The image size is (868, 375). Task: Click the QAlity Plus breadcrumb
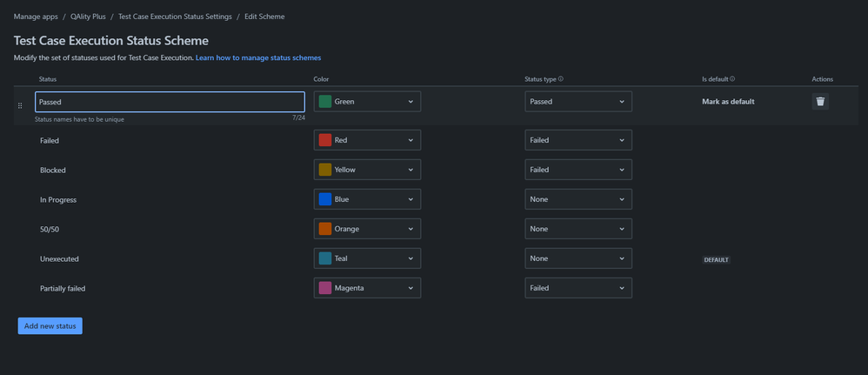(88, 17)
